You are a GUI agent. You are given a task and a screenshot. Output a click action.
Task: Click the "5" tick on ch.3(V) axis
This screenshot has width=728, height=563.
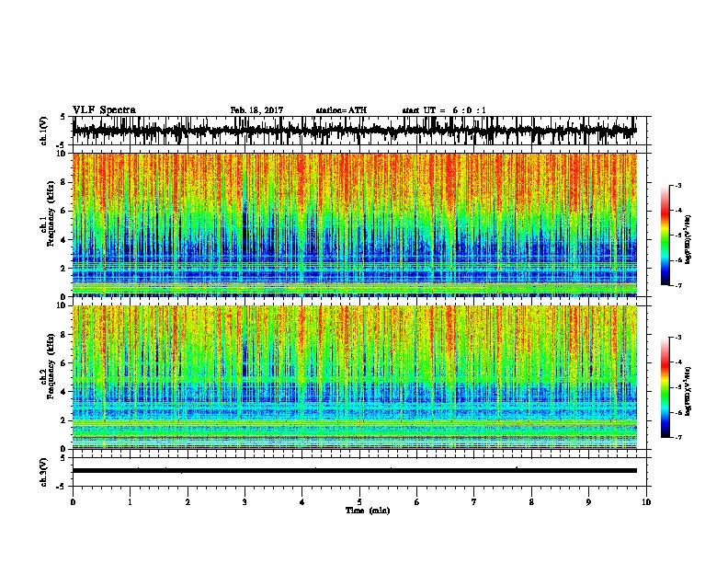click(x=63, y=458)
